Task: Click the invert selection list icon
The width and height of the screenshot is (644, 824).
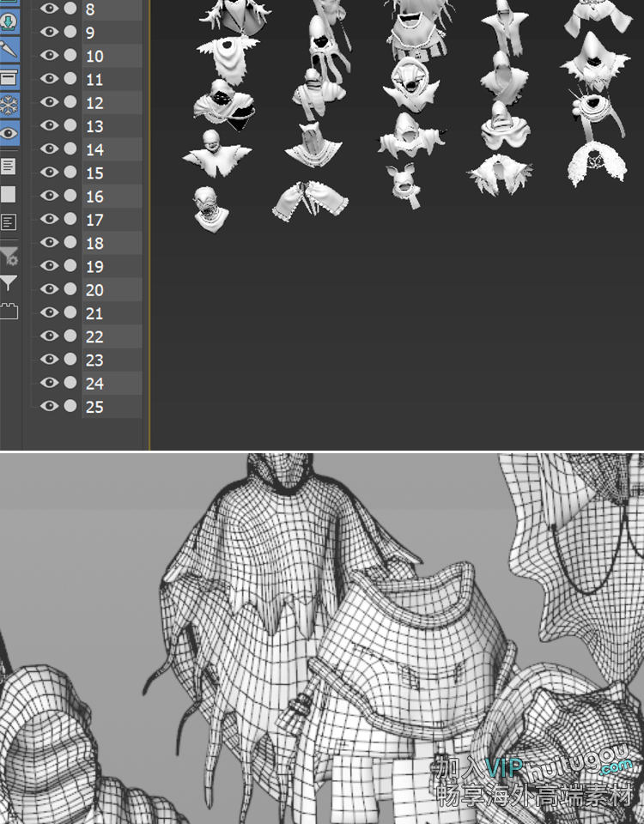Action: [9, 221]
